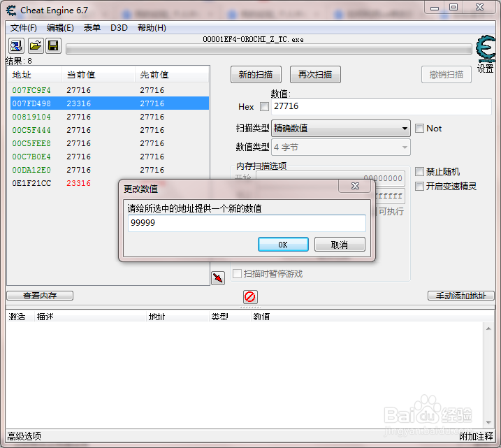The image size is (501, 448).
Task: Select address row 00C5FEE8
Action: coord(109,143)
